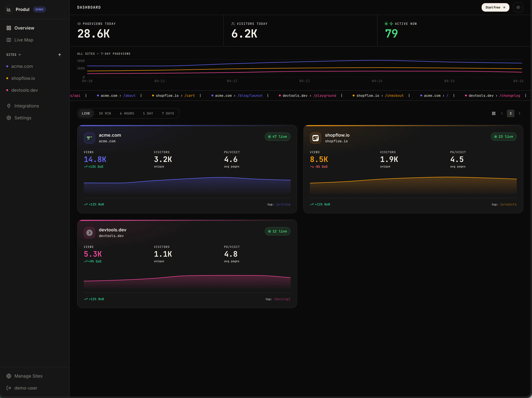Open devtools.dev in the sidebar
532x398 pixels.
click(24, 90)
